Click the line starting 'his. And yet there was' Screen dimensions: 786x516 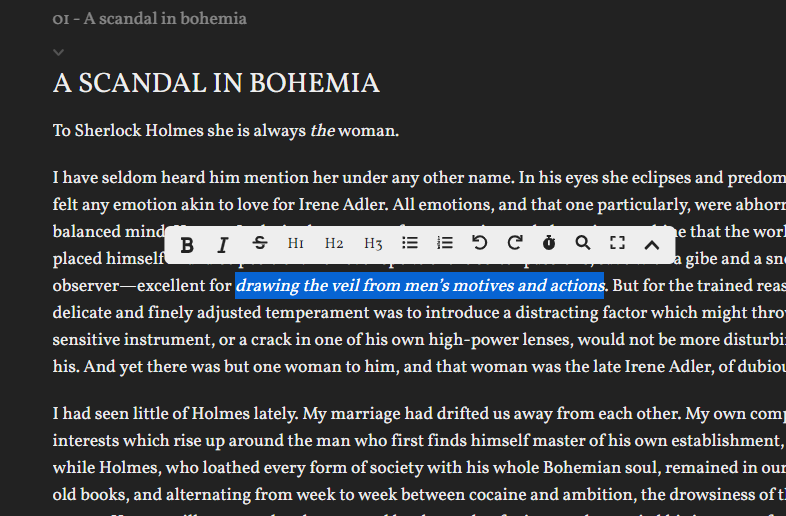(419, 367)
